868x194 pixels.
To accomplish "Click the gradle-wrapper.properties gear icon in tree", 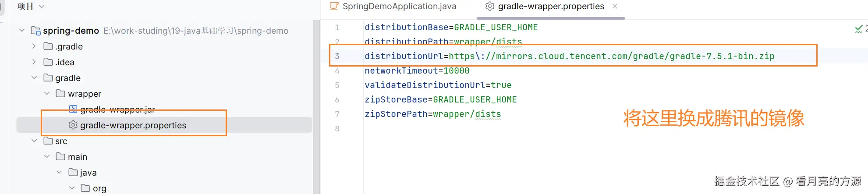I will (73, 125).
